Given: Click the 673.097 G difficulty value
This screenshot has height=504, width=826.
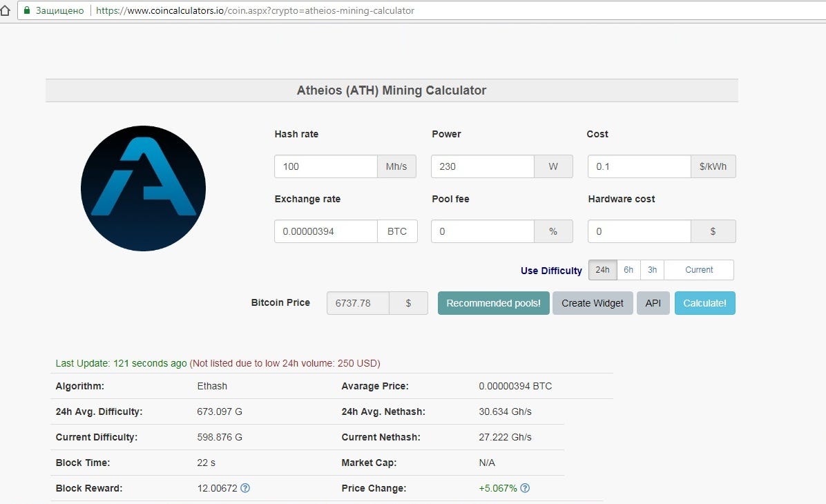Looking at the screenshot, I should click(220, 412).
